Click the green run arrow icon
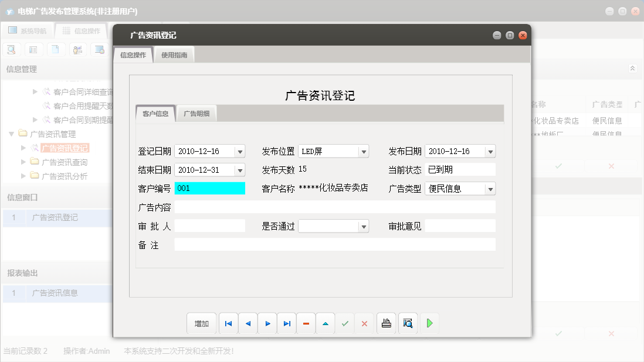The image size is (644, 362). (x=429, y=323)
